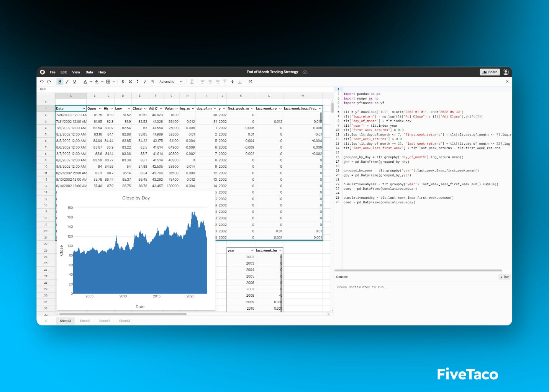The width and height of the screenshot is (549, 392).
Task: Align text center
Action: click(210, 82)
